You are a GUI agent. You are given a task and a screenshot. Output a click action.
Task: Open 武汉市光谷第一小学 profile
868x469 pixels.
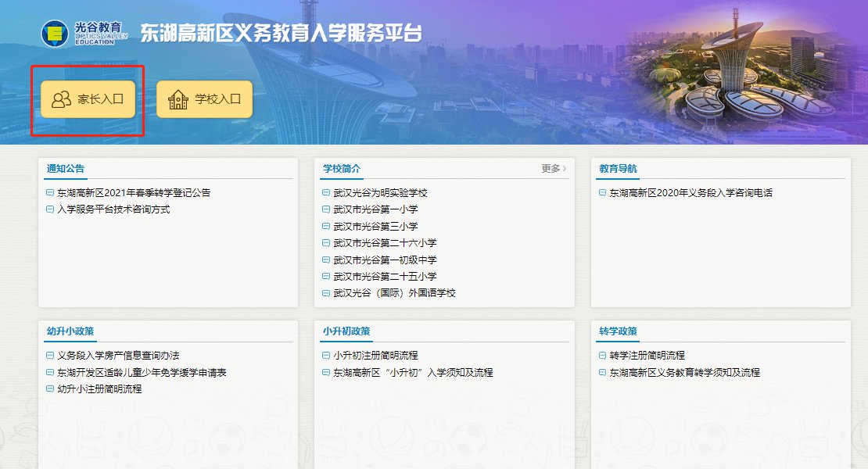pos(375,209)
